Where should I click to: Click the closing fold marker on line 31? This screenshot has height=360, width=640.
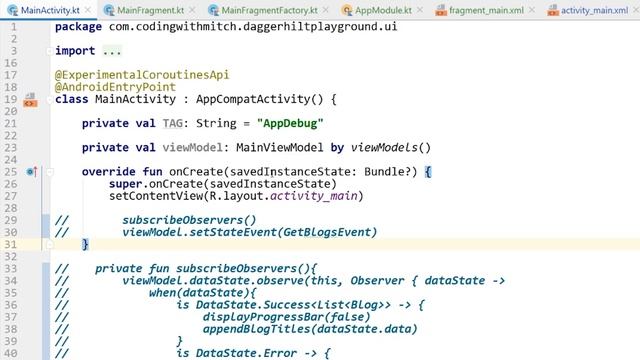pyautogui.click(x=49, y=244)
